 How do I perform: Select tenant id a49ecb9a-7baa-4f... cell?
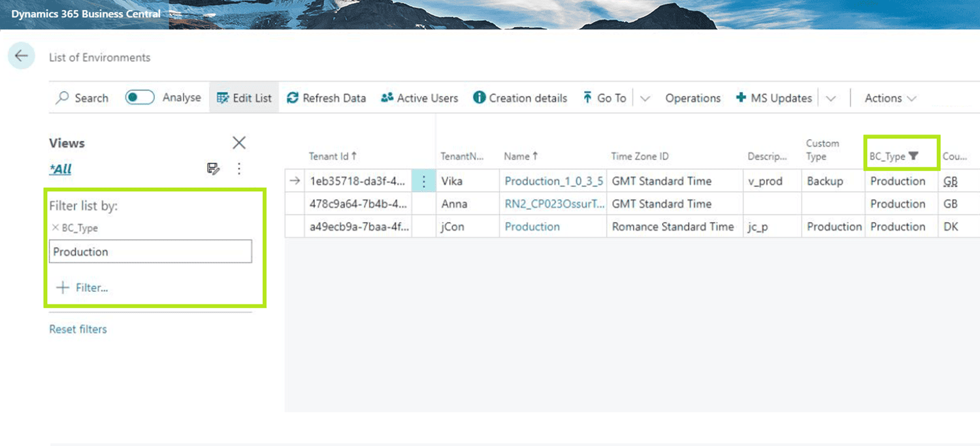click(x=358, y=227)
